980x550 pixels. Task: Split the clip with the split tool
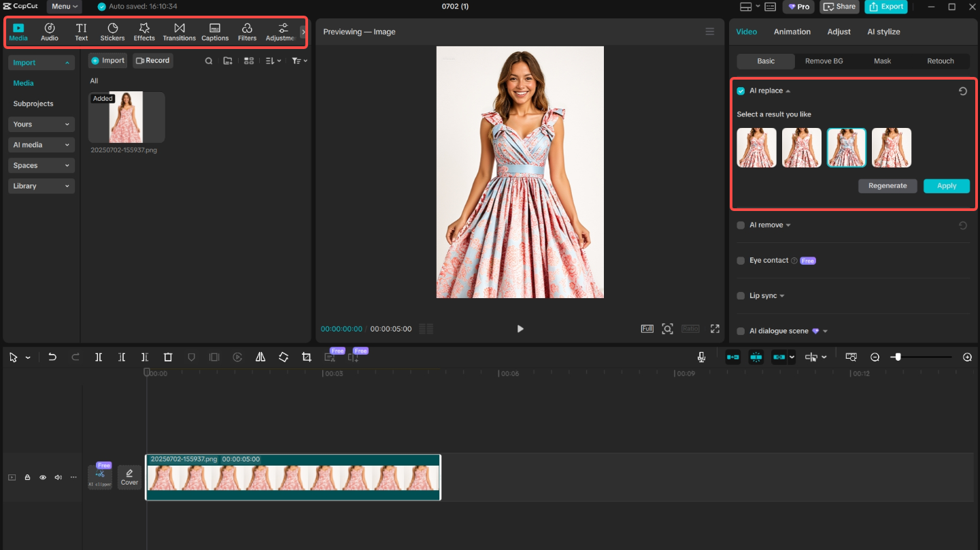(x=98, y=357)
